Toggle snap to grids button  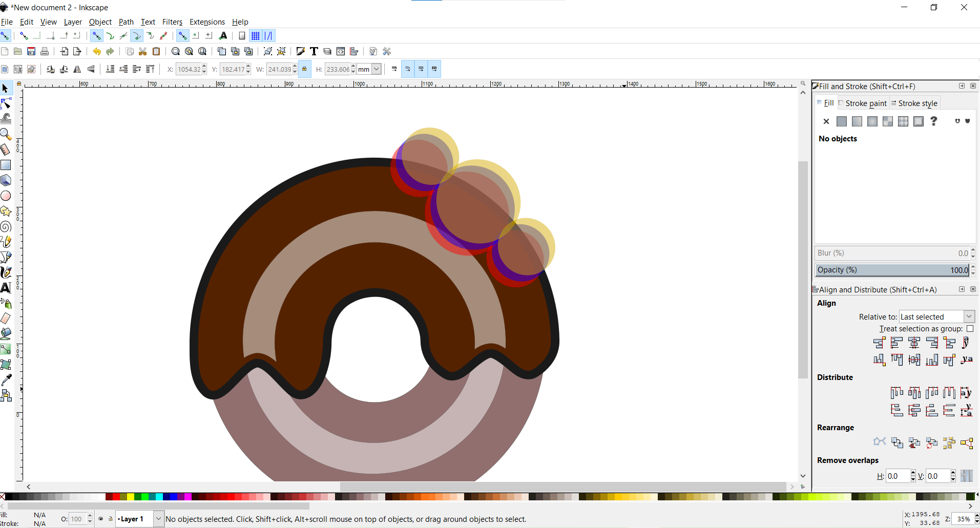pyautogui.click(x=256, y=36)
